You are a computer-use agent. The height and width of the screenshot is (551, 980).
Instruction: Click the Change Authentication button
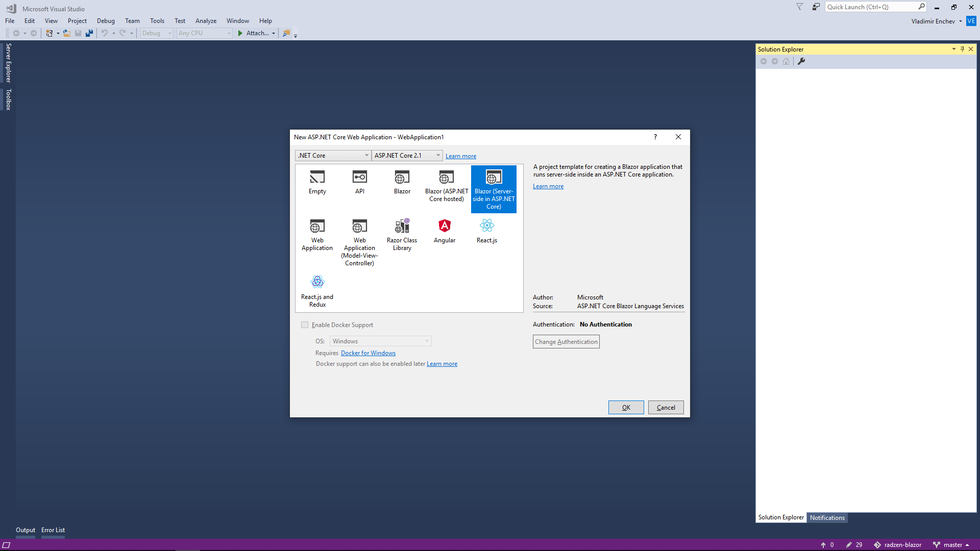click(x=566, y=342)
